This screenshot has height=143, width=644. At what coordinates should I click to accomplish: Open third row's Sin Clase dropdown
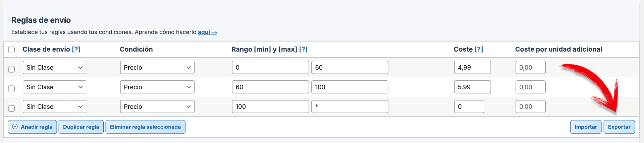click(x=54, y=107)
